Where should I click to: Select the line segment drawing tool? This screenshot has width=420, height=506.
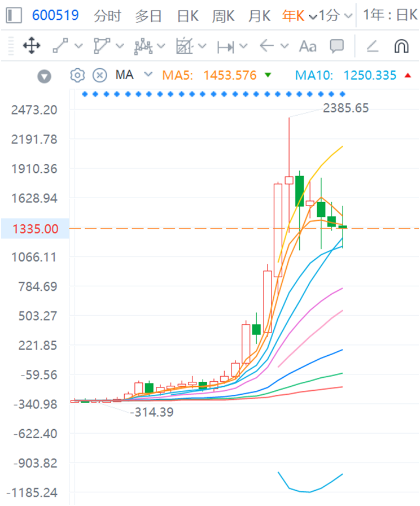point(60,46)
